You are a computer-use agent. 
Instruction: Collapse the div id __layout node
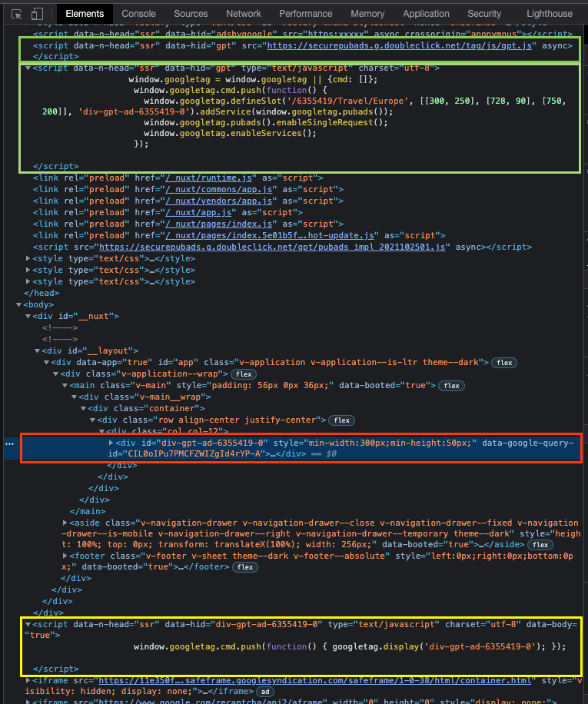(37, 351)
